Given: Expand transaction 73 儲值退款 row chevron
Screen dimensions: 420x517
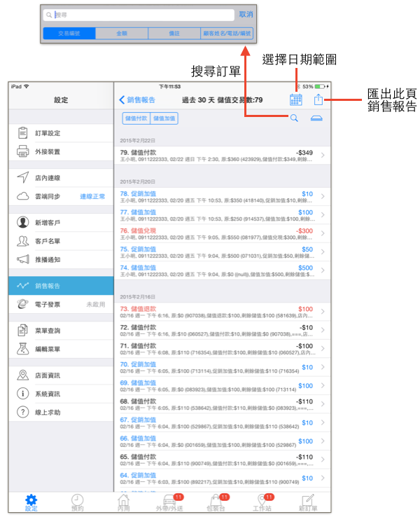Looking at the screenshot, I should [323, 312].
